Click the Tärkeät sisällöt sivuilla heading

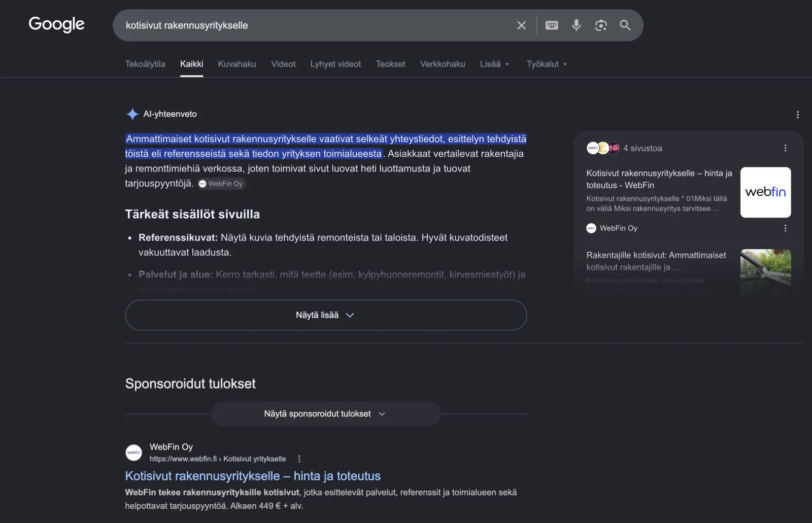pyautogui.click(x=192, y=214)
